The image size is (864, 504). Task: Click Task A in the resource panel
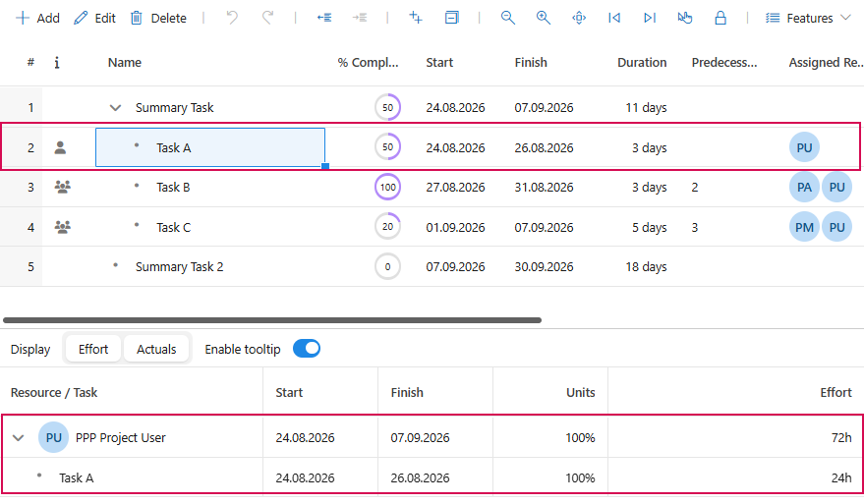pos(76,478)
